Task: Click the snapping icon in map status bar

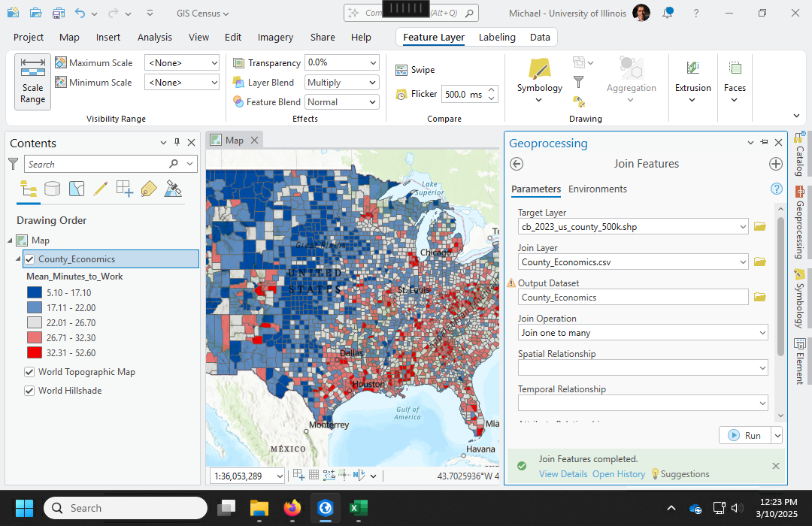Action: pyautogui.click(x=298, y=475)
